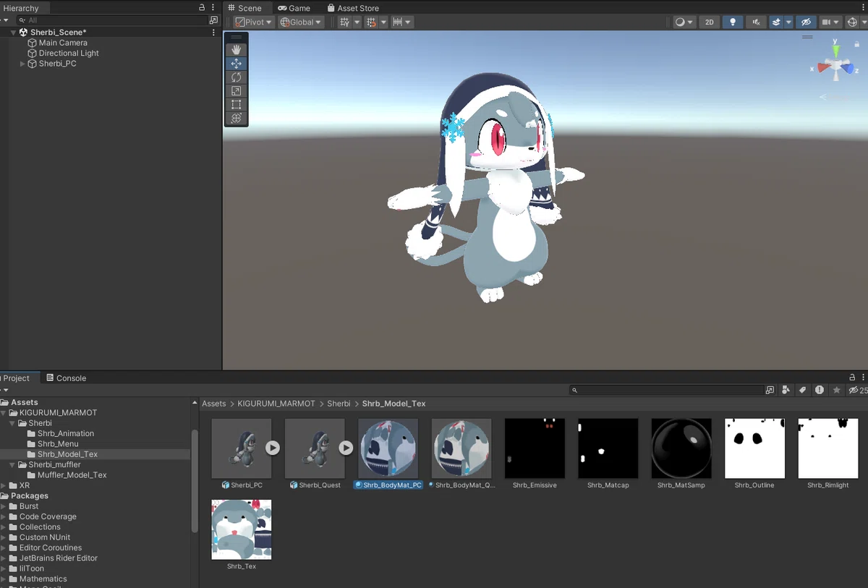Toggle 2D view mode

(710, 22)
